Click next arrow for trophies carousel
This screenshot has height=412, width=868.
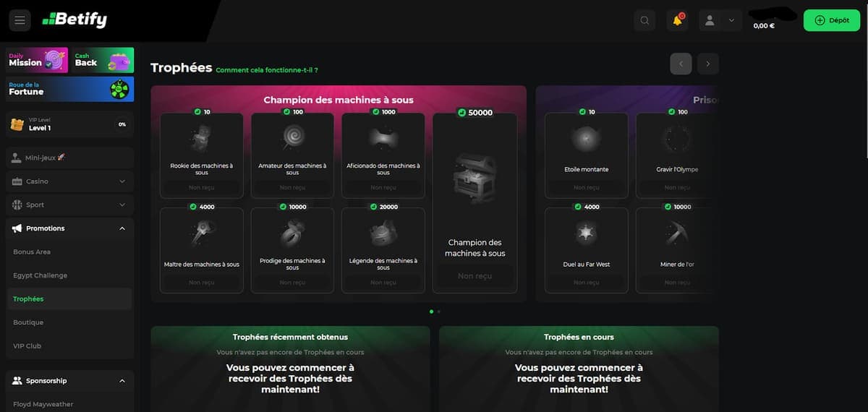point(707,64)
